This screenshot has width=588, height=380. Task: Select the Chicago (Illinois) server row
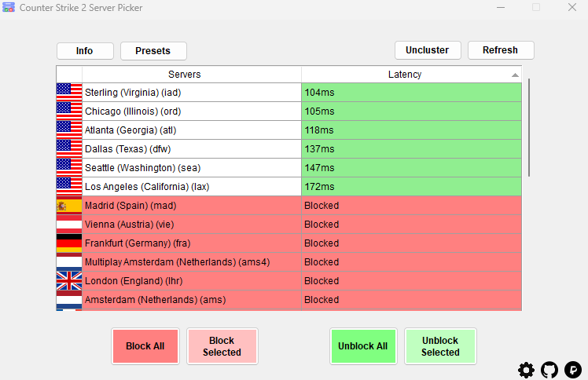tap(288, 111)
